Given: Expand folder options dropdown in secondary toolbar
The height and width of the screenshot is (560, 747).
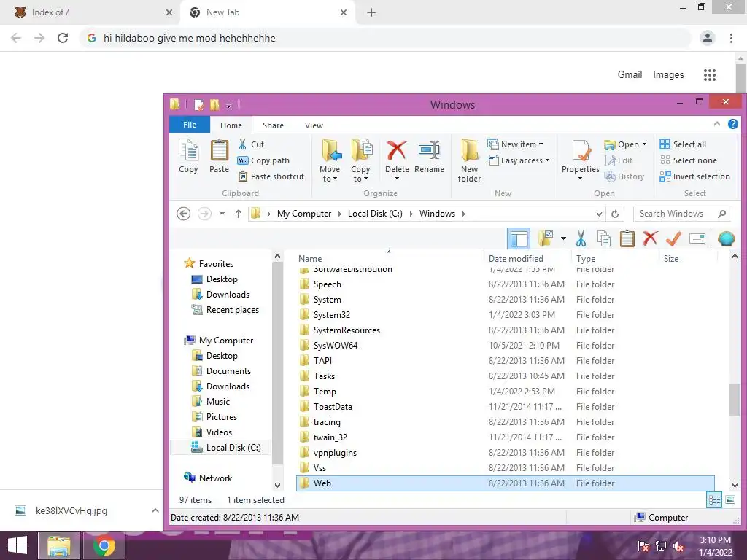Looking at the screenshot, I should [563, 238].
